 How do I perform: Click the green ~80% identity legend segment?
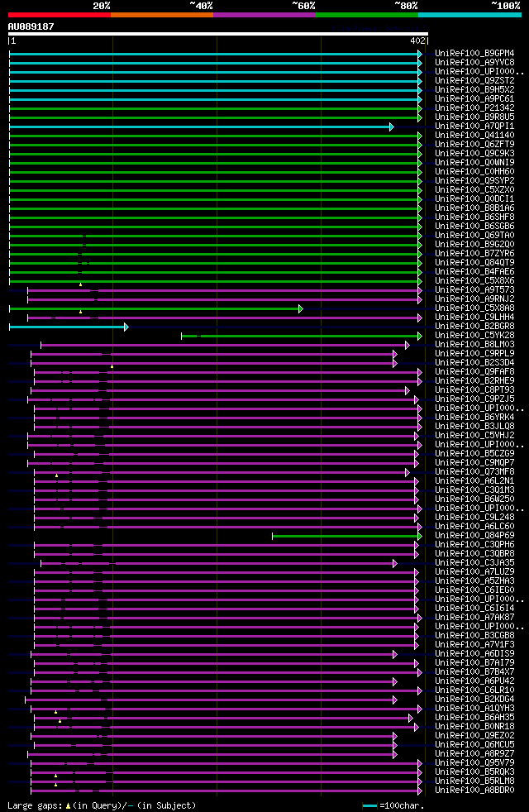click(x=367, y=15)
